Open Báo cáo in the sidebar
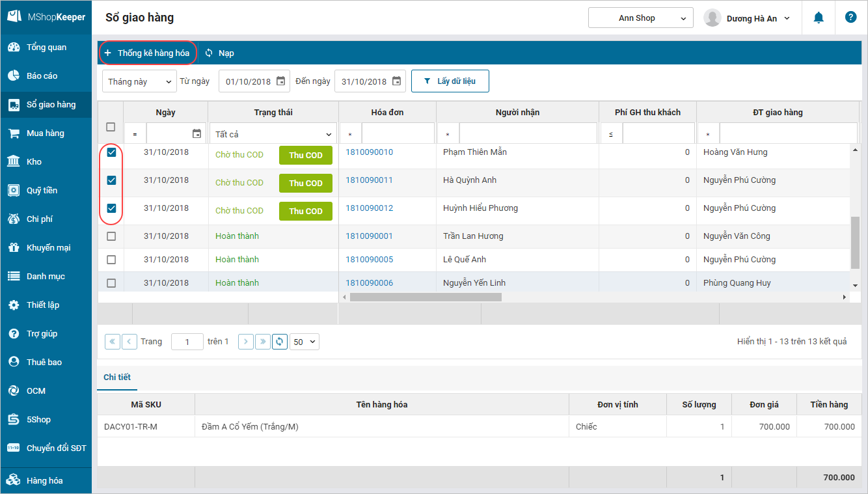The image size is (868, 494). click(42, 75)
